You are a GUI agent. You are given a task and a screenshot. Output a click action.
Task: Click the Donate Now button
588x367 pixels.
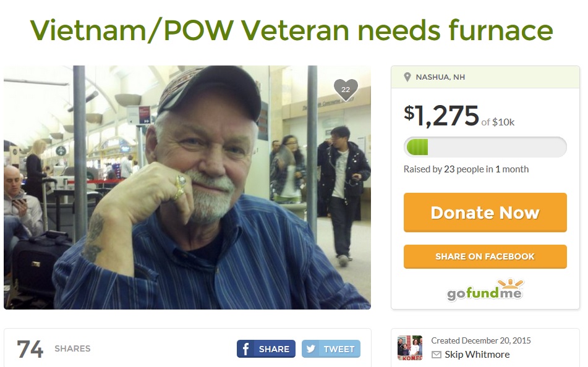(485, 213)
